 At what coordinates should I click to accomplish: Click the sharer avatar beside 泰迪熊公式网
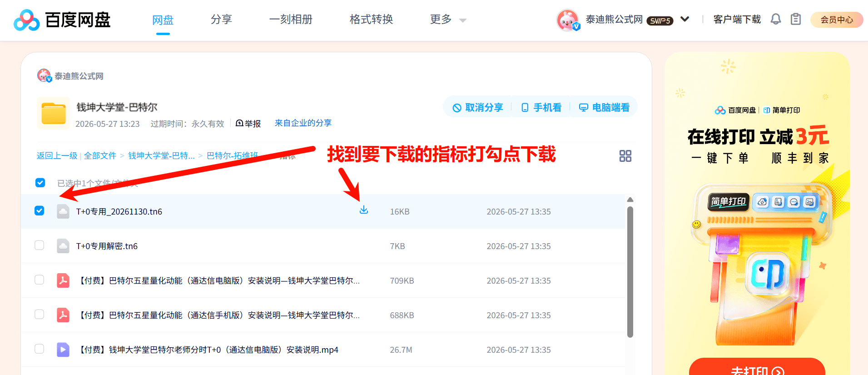tap(45, 75)
